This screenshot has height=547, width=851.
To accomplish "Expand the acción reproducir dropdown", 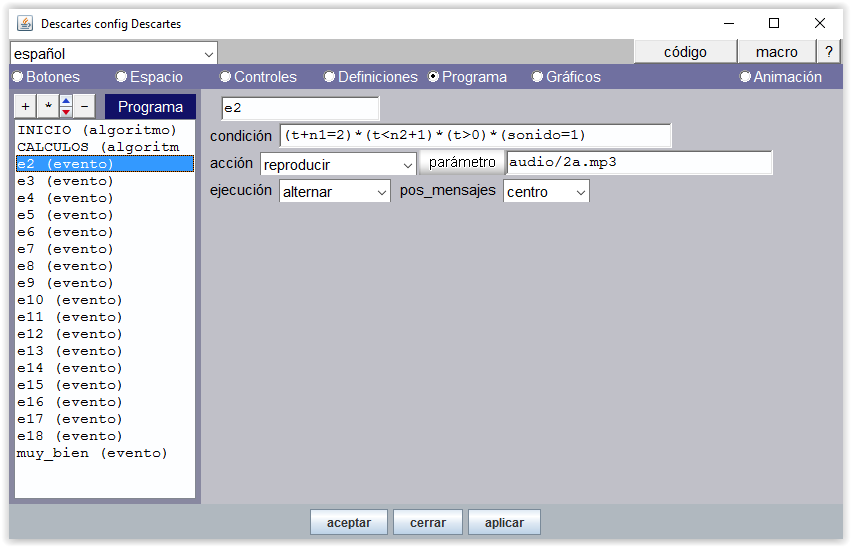I will pos(338,164).
